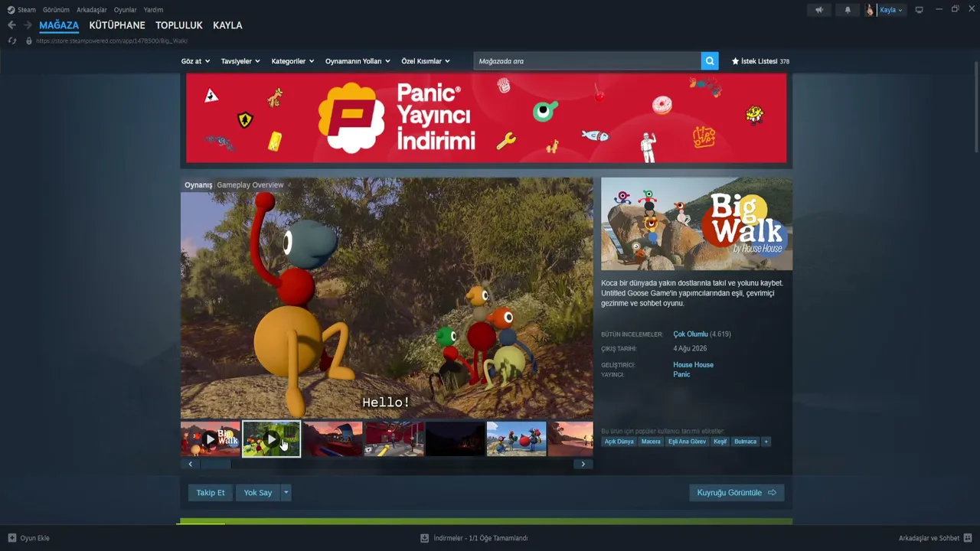Open the KAYLA profile tab
The image size is (980, 551).
(227, 25)
